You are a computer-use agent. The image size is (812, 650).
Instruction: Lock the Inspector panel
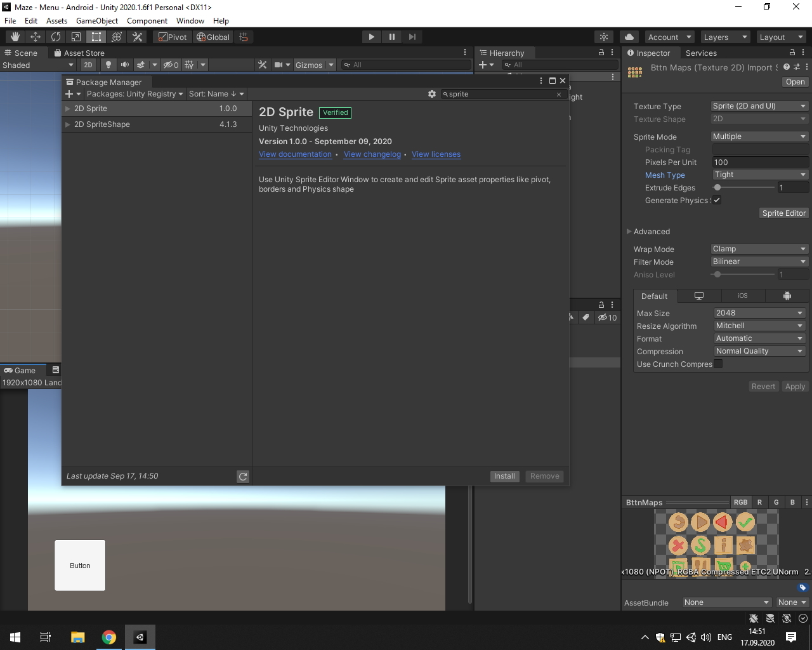pyautogui.click(x=792, y=53)
